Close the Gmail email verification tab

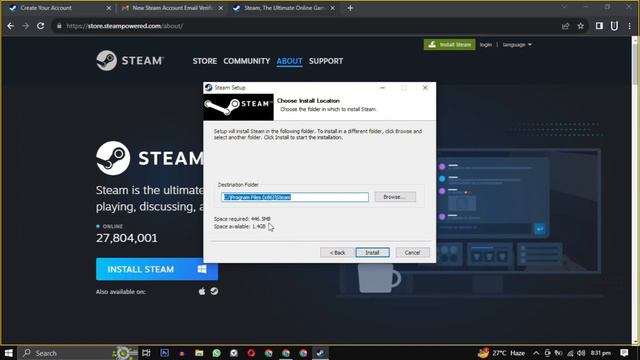[x=221, y=8]
